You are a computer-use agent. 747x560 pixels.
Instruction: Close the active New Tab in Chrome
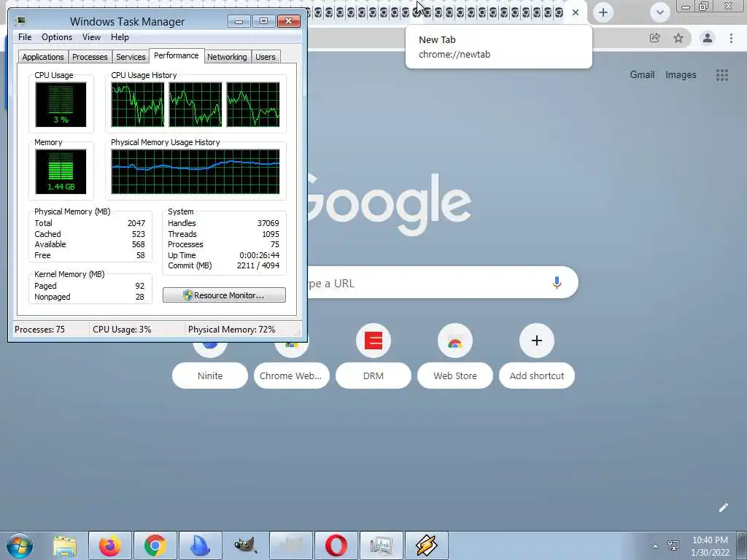pyautogui.click(x=576, y=12)
